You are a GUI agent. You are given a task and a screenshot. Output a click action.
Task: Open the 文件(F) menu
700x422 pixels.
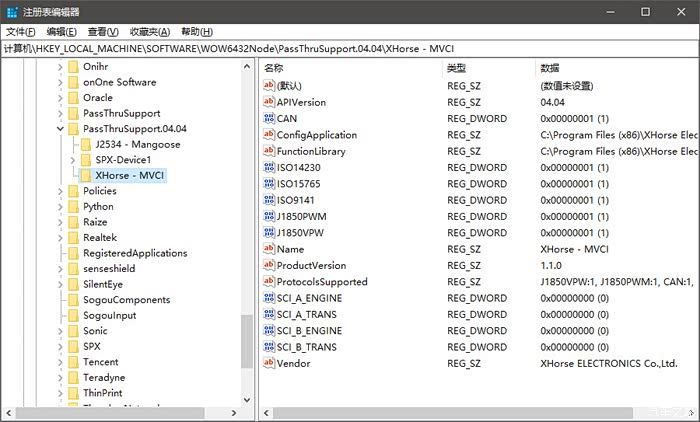[x=21, y=32]
